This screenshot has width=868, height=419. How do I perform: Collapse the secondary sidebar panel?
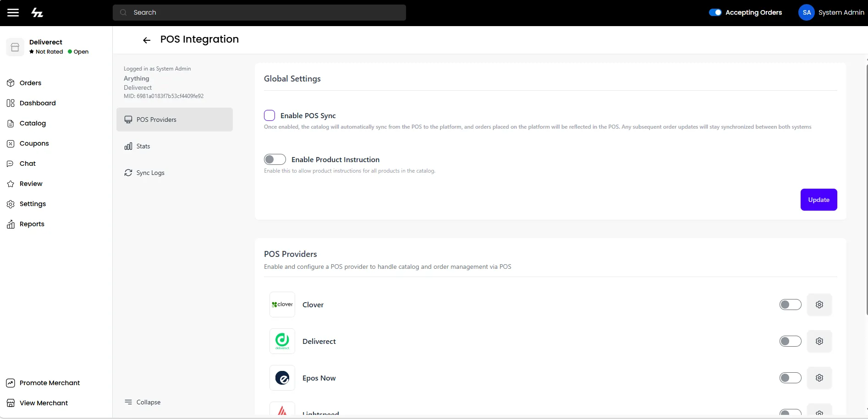pyautogui.click(x=143, y=402)
